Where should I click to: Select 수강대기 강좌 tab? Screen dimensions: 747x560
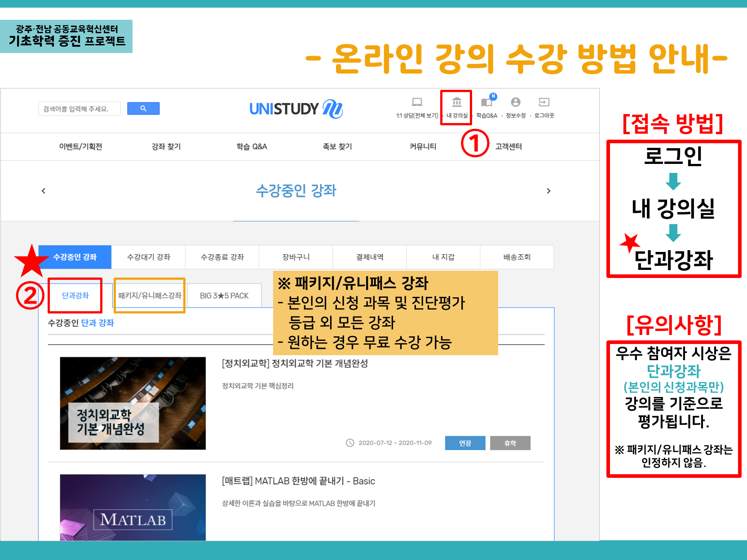tap(149, 257)
